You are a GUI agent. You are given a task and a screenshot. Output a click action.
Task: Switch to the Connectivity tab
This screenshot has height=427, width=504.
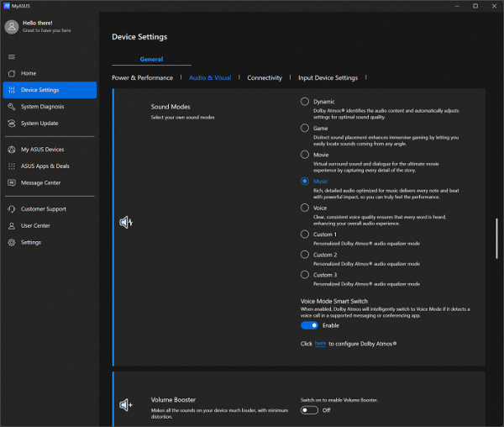click(265, 78)
